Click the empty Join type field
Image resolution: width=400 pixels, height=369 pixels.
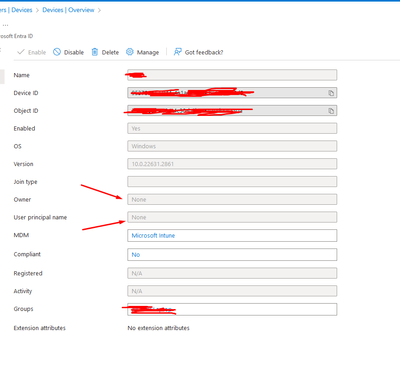(232, 182)
